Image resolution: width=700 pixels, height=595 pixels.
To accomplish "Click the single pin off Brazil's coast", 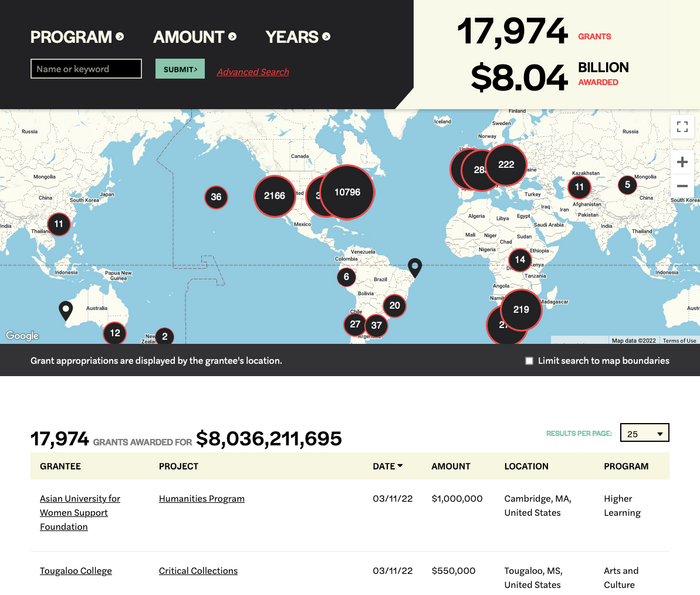I will click(x=415, y=268).
